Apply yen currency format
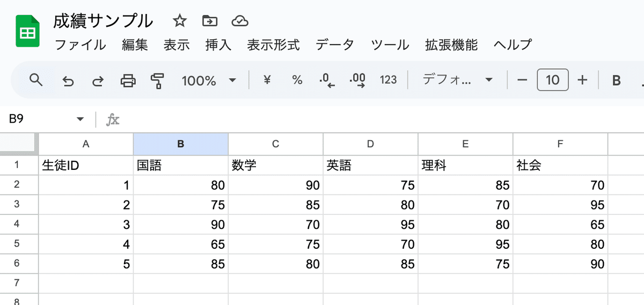The width and height of the screenshot is (644, 305). pos(267,80)
